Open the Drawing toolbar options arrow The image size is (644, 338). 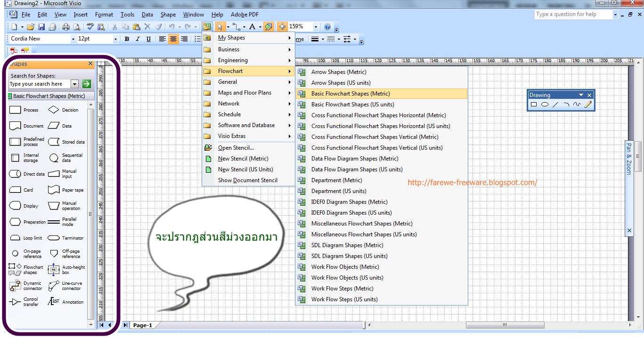point(581,95)
